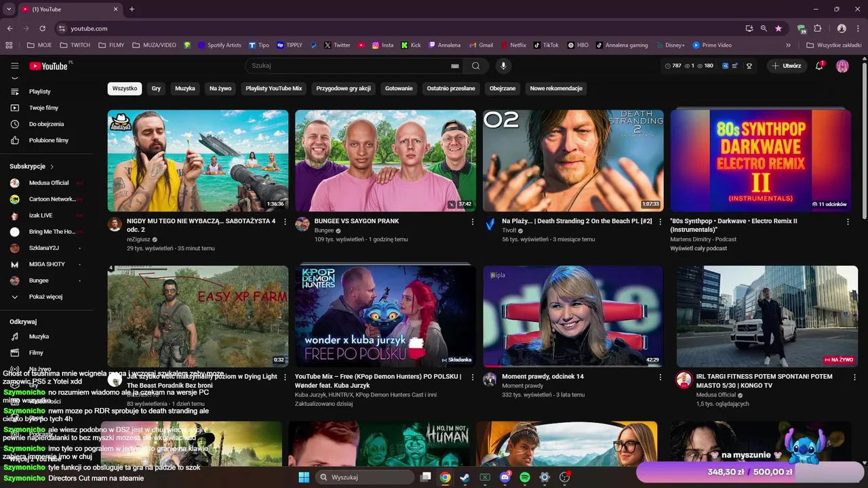The height and width of the screenshot is (488, 868).
Task: Open options menu for Dying Light video
Action: (x=285, y=377)
